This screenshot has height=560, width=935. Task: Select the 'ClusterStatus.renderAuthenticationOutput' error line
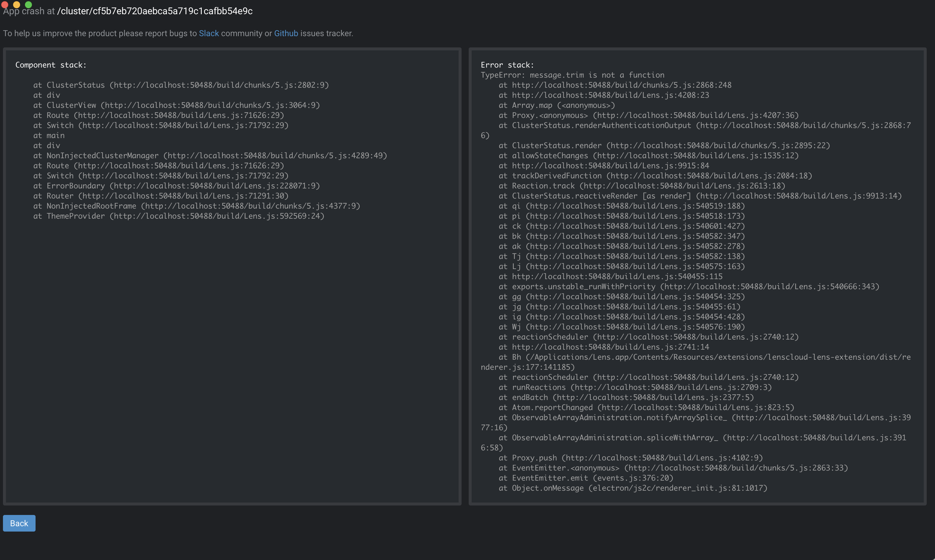pyautogui.click(x=696, y=130)
